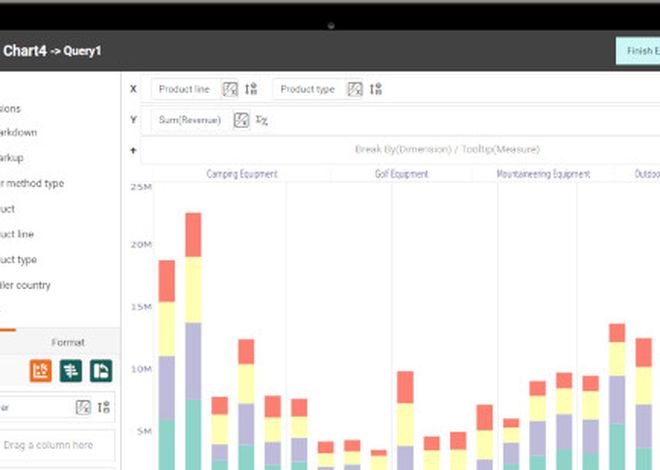Select the rightmost green layout icon under Format
This screenshot has height=470, width=660.
(101, 371)
